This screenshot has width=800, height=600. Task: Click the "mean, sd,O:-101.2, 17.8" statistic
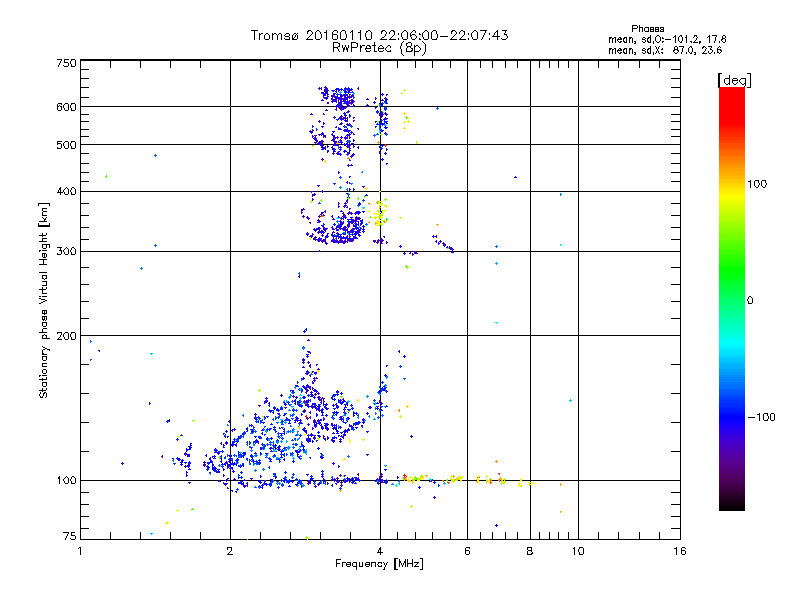pos(667,39)
